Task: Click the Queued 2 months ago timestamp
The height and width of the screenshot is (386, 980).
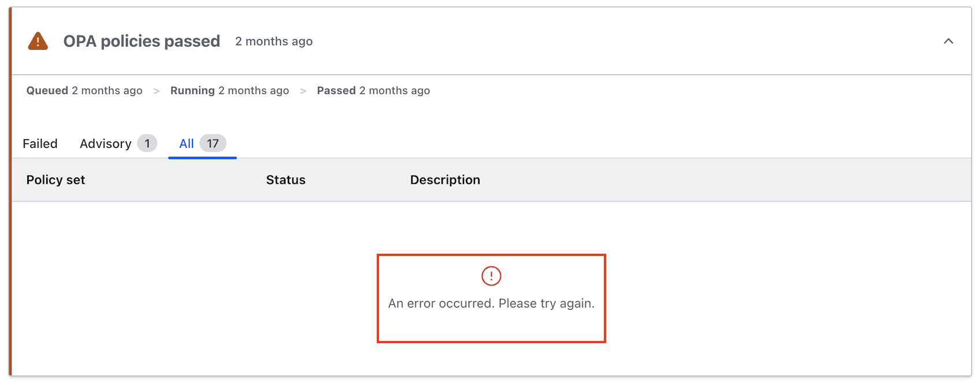Action: pyautogui.click(x=107, y=91)
